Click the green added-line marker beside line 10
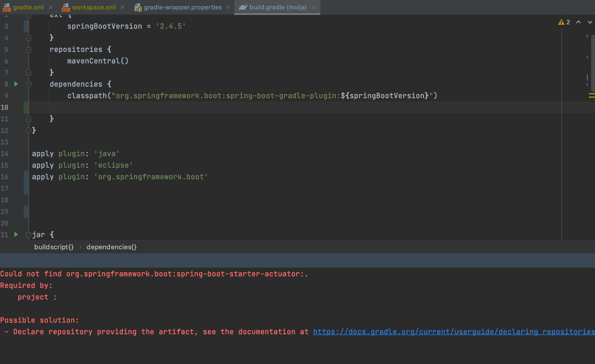 (x=26, y=107)
